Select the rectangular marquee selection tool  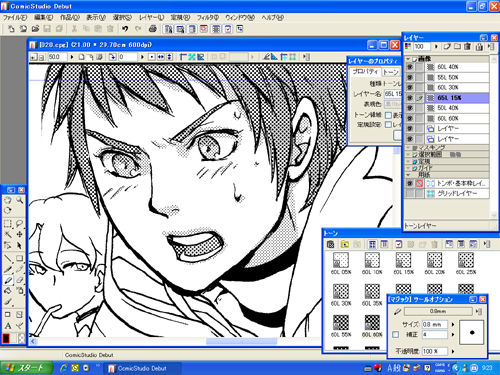(8, 224)
